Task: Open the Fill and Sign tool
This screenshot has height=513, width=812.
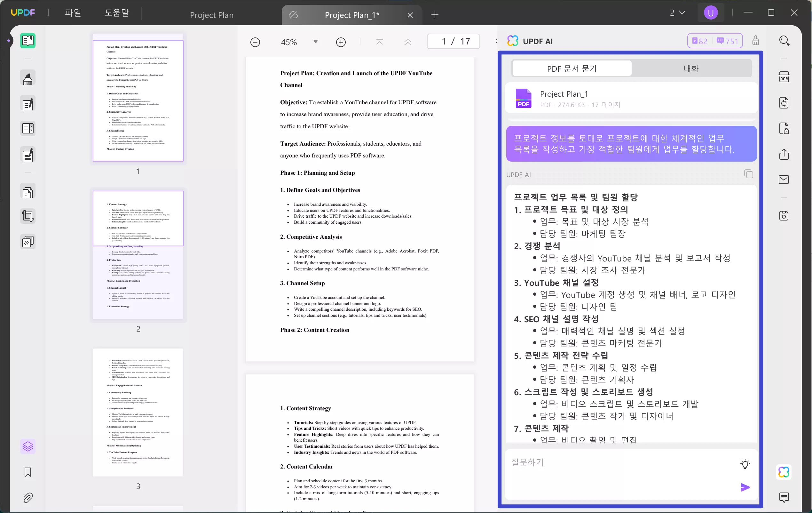Action: 28,154
